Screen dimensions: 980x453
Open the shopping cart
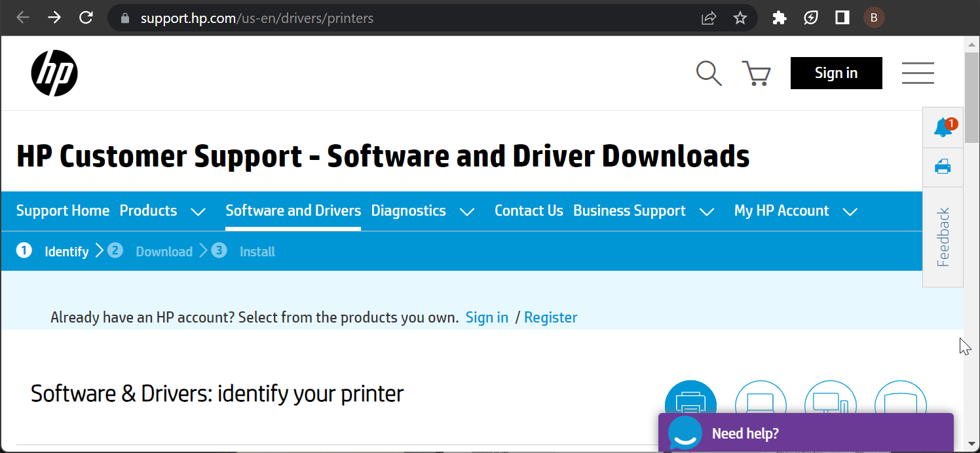[756, 73]
